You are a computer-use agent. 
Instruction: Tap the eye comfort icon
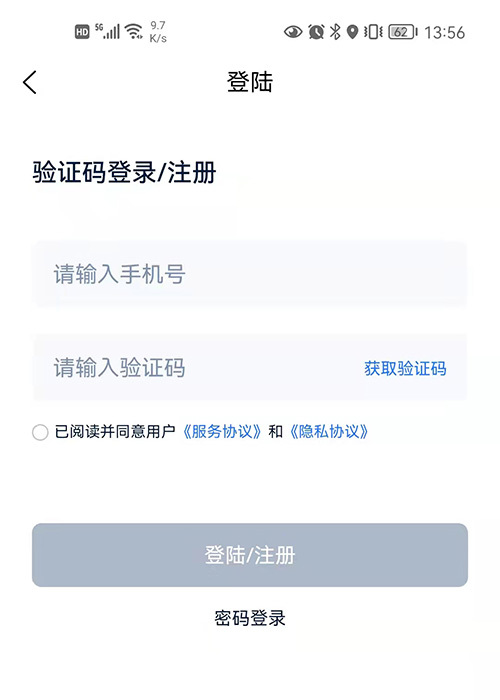[293, 32]
